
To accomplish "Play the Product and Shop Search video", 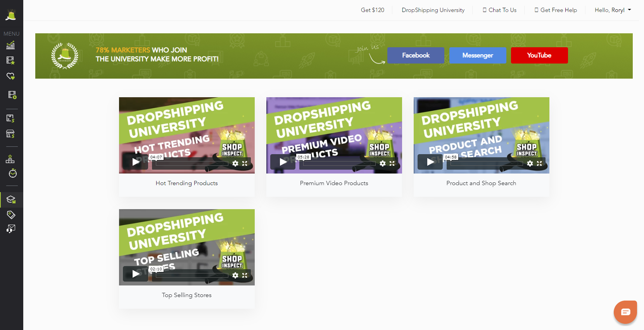I will coord(430,162).
